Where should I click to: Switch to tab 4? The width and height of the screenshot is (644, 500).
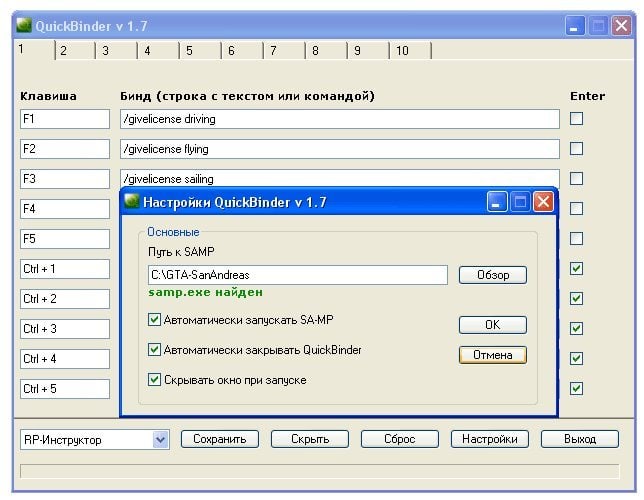[159, 51]
